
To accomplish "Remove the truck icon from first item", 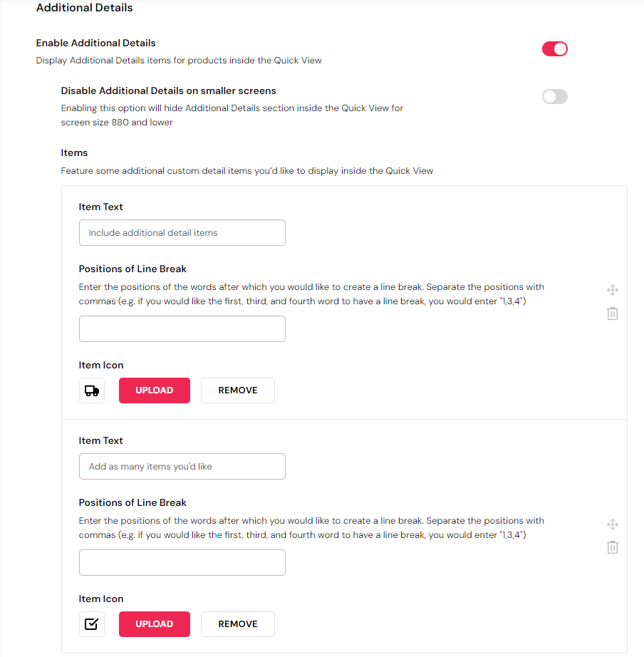I will (x=238, y=390).
